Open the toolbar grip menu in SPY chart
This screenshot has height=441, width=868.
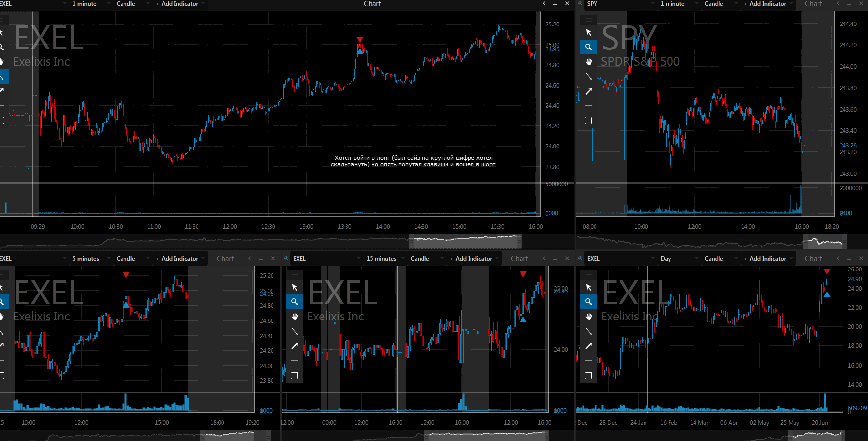click(589, 20)
